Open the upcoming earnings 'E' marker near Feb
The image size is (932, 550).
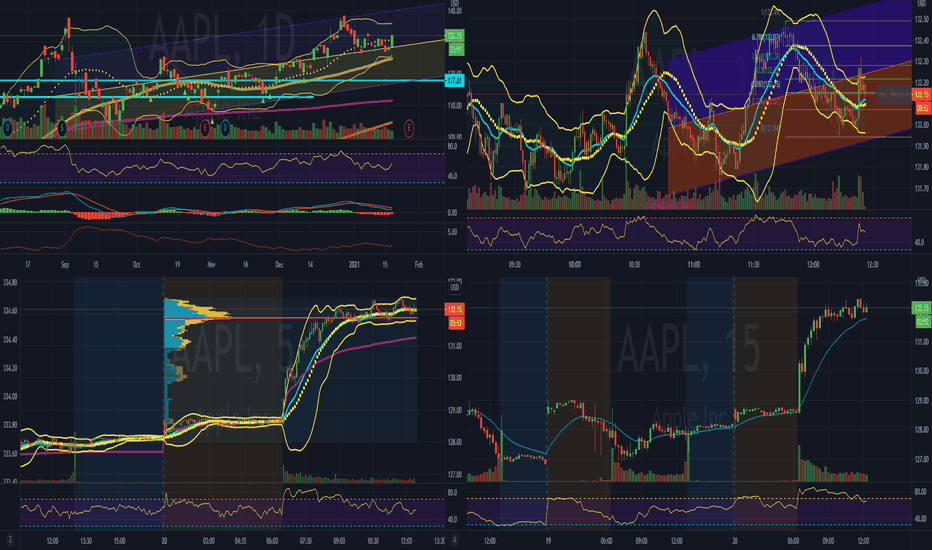pos(409,127)
